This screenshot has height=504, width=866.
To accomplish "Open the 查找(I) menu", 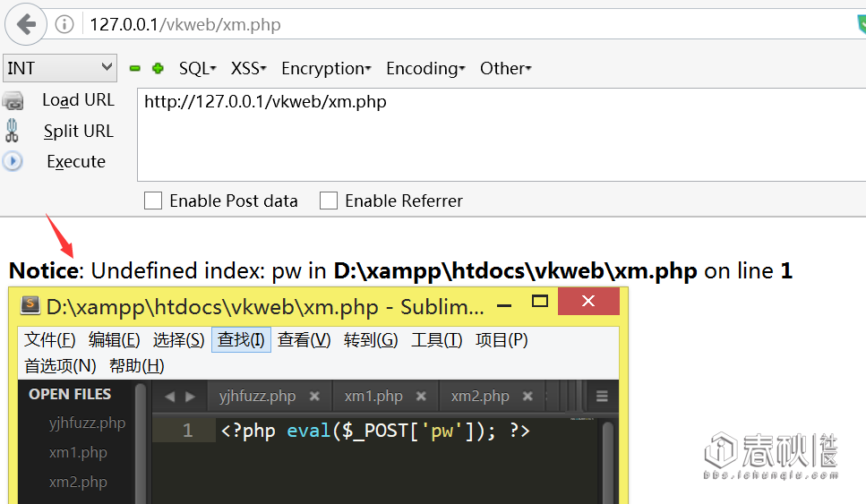I will click(x=242, y=340).
